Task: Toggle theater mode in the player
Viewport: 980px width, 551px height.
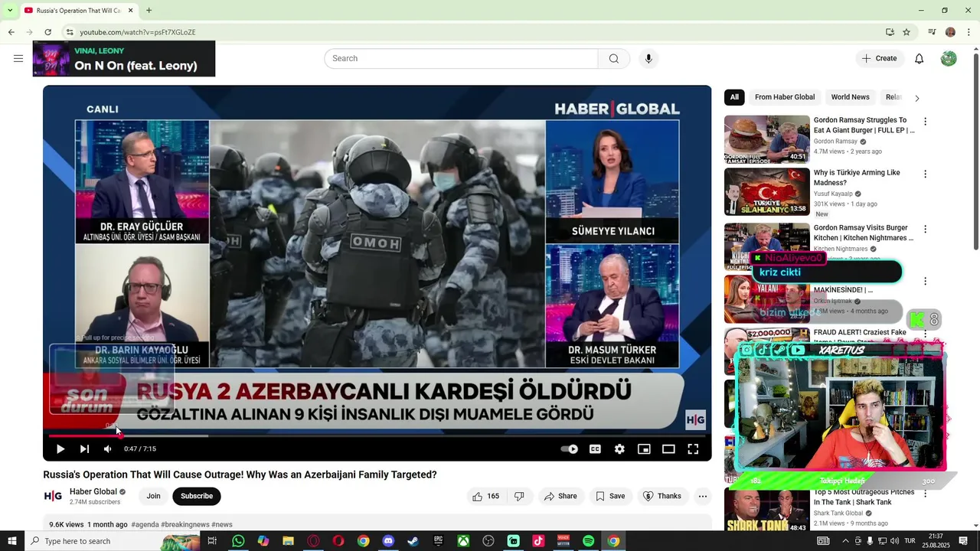Action: coord(668,449)
